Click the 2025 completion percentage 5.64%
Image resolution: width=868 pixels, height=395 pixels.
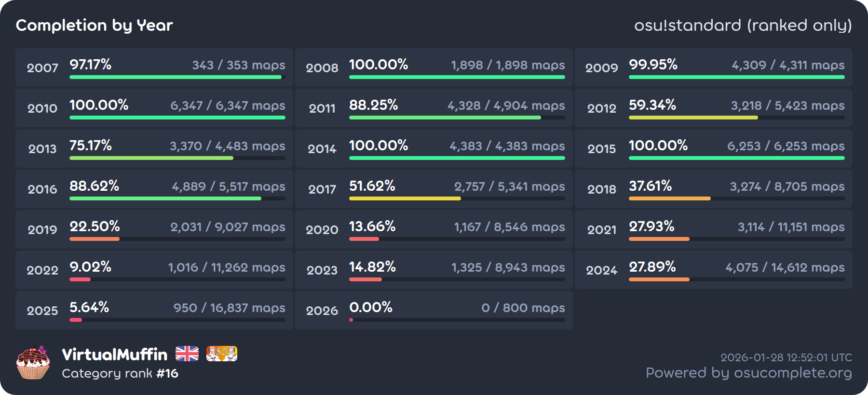click(89, 307)
